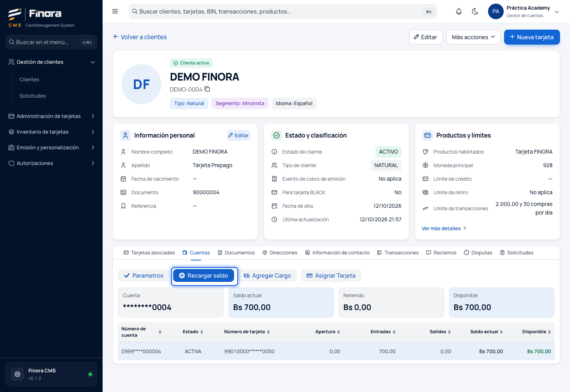Click Asignar Tarjeta button
The image size is (570, 392).
pos(331,275)
